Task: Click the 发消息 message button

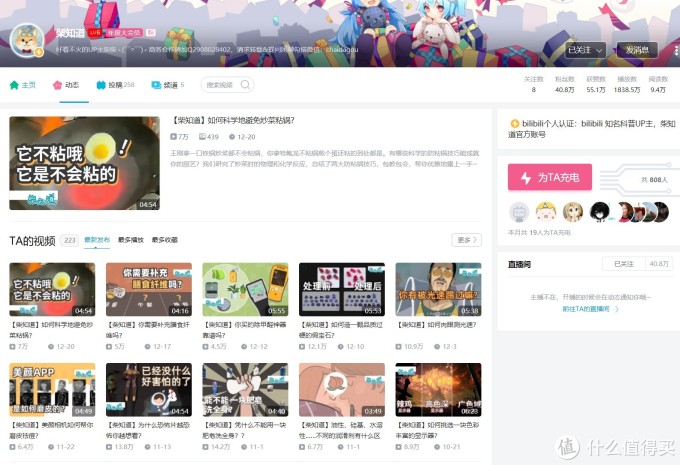Action: click(x=637, y=50)
